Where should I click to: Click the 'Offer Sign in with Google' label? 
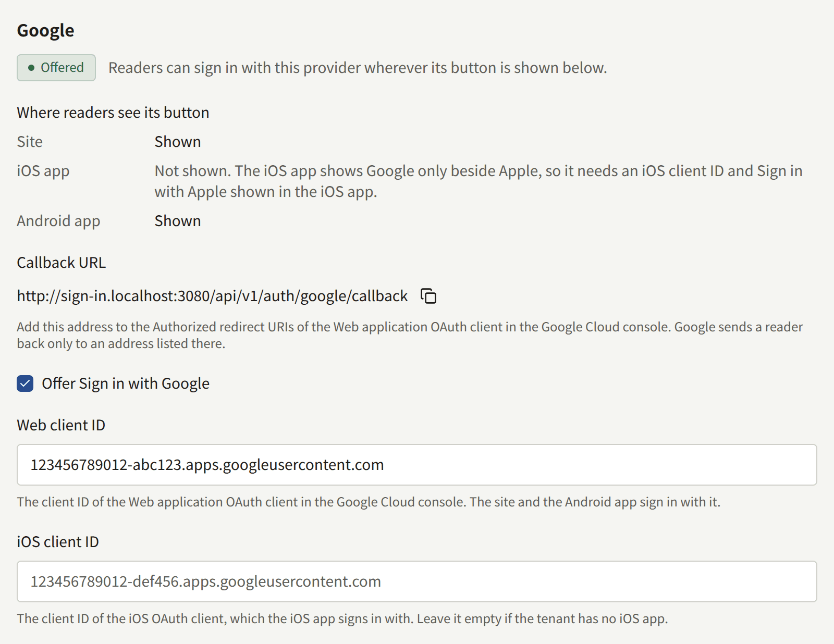[x=126, y=383]
